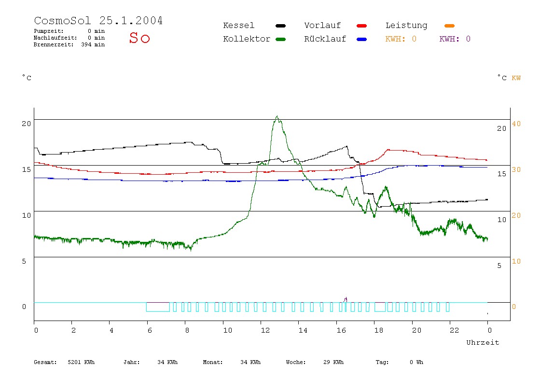Click the "Gesamt:" label
554x392 pixels.
45,362
